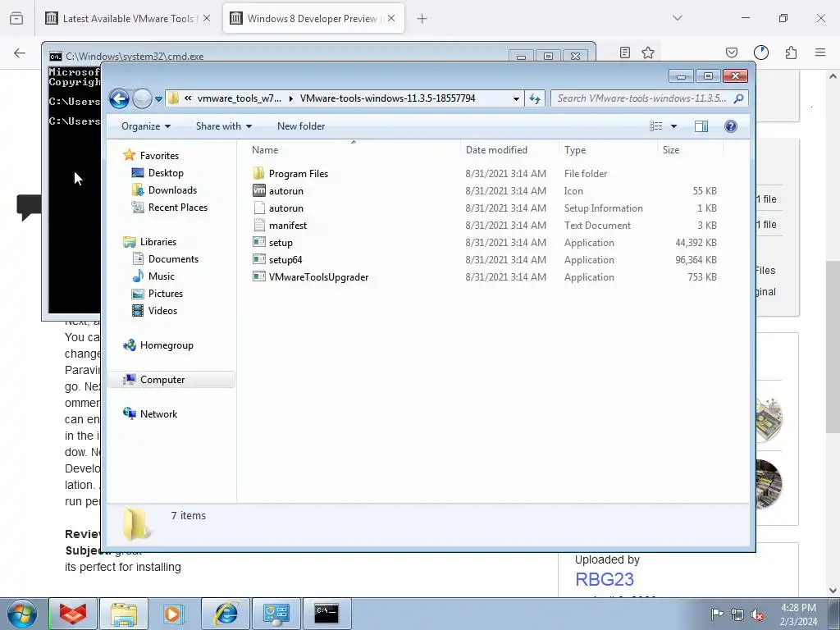Open Desktop in navigation pane
This screenshot has height=630, width=840.
click(x=166, y=173)
